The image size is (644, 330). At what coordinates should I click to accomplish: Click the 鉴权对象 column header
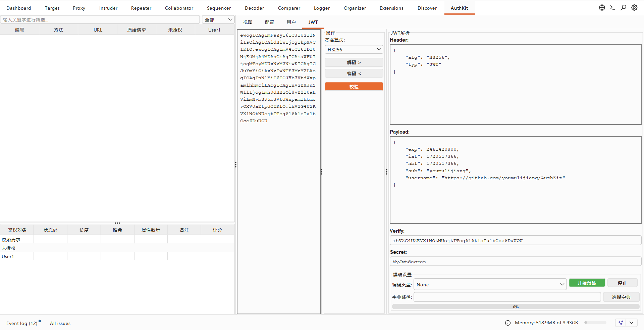pyautogui.click(x=17, y=230)
